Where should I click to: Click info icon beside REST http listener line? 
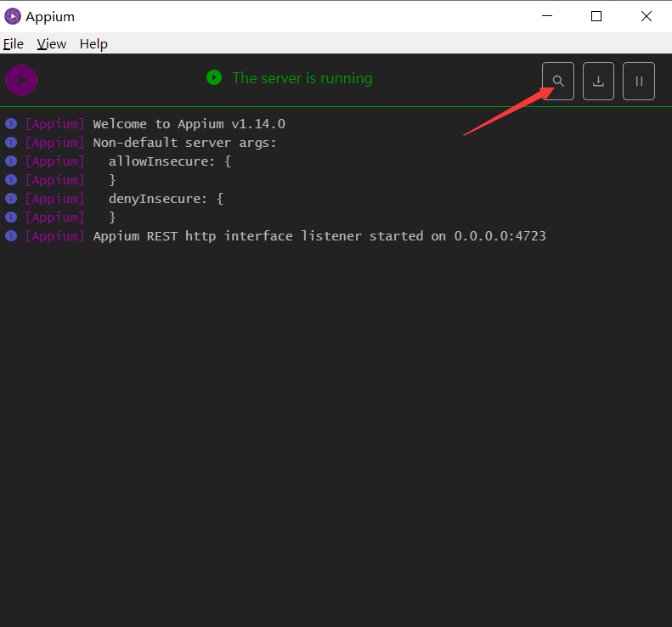(x=11, y=235)
